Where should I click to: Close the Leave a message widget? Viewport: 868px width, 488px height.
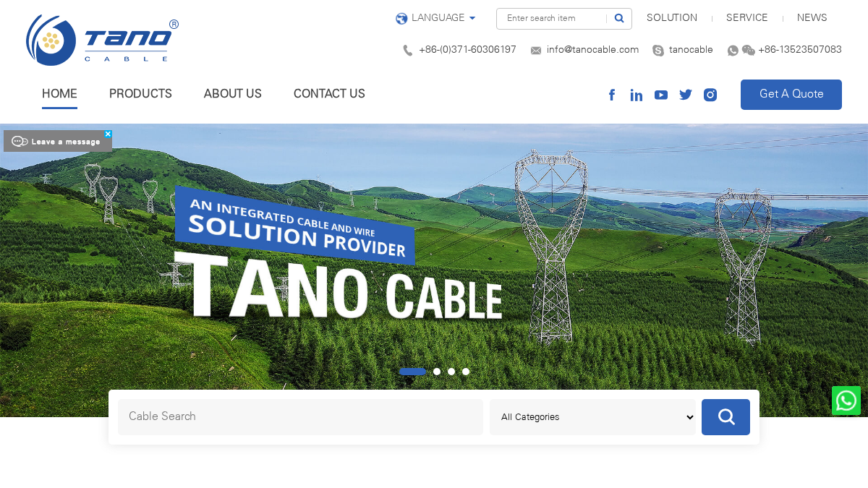coord(108,134)
